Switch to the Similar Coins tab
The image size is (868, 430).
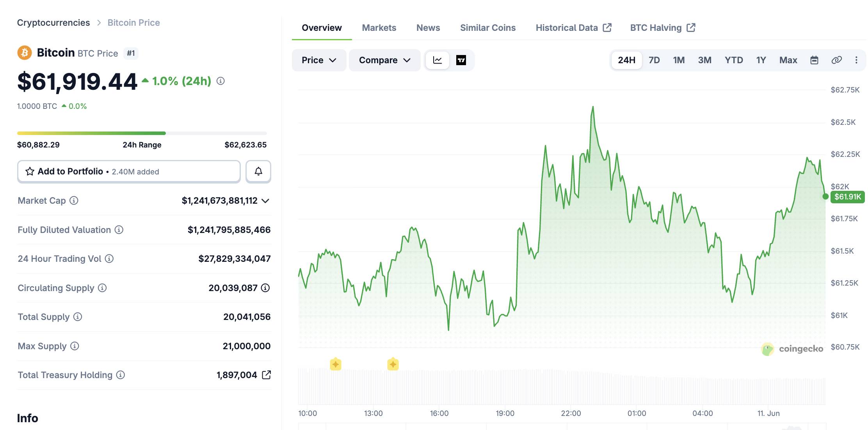(x=488, y=28)
